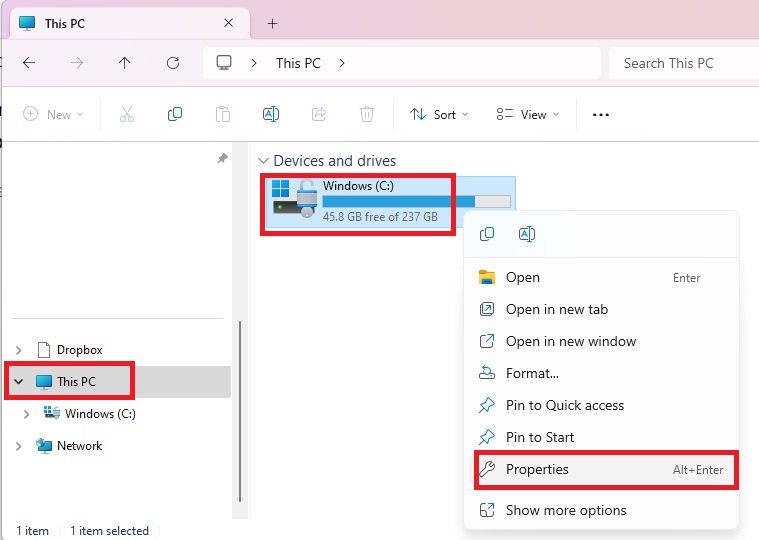759x540 pixels.
Task: Close the This PC tab
Action: [228, 23]
